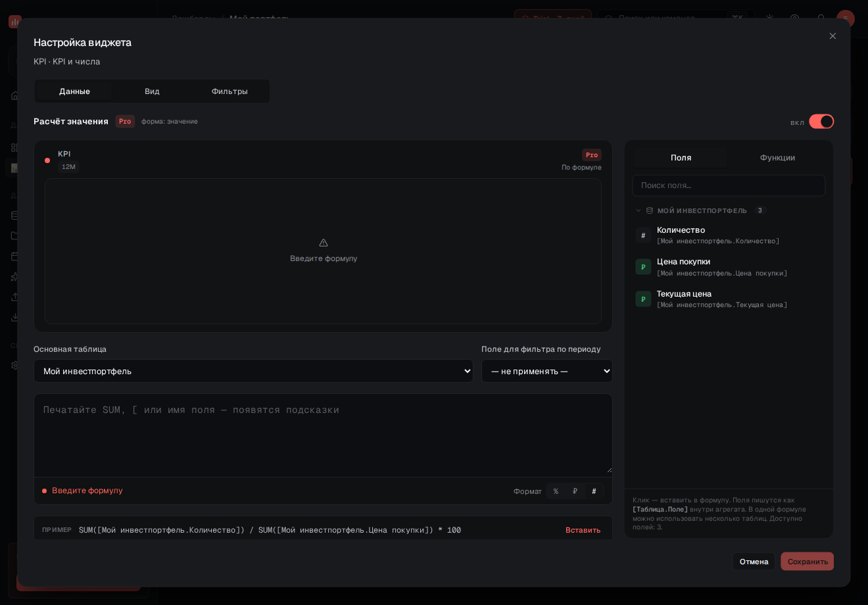Open the Поле для фильтра по периоду dropdown
This screenshot has height=605, width=868.
547,371
